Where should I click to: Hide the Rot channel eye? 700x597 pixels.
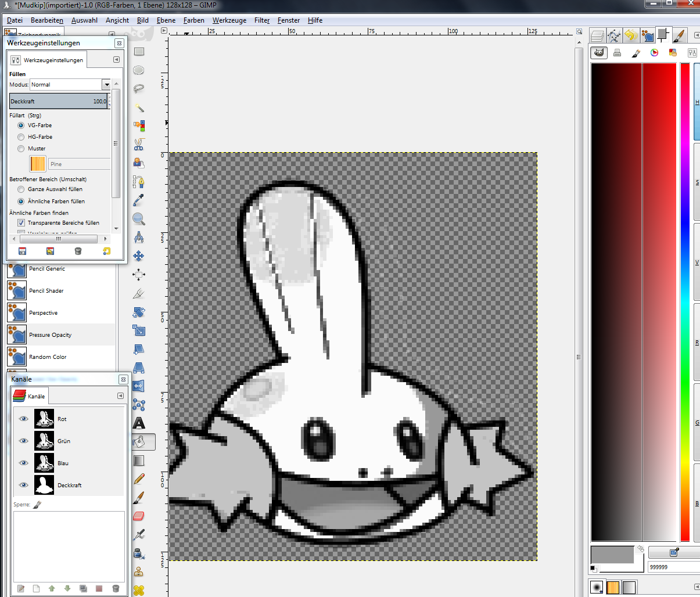(24, 419)
